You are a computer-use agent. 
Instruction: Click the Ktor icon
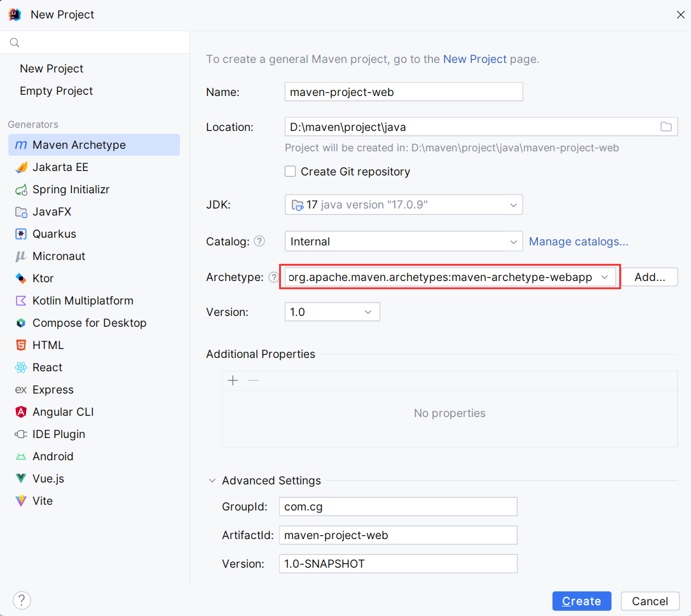[21, 278]
